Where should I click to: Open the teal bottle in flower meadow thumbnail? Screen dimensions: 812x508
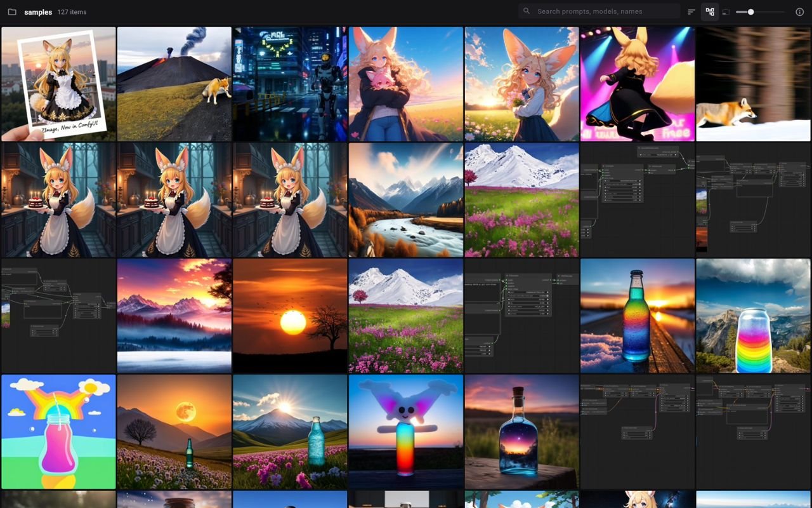(290, 432)
